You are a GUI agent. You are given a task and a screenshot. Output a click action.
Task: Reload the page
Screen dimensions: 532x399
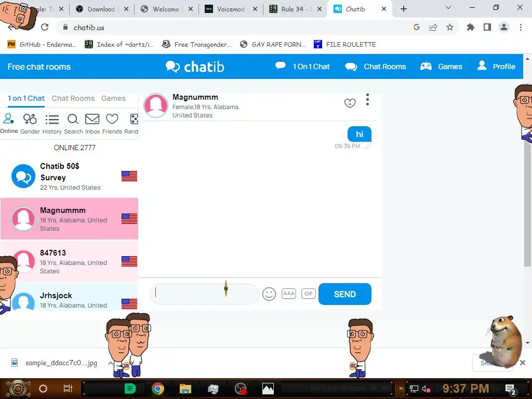[45, 27]
